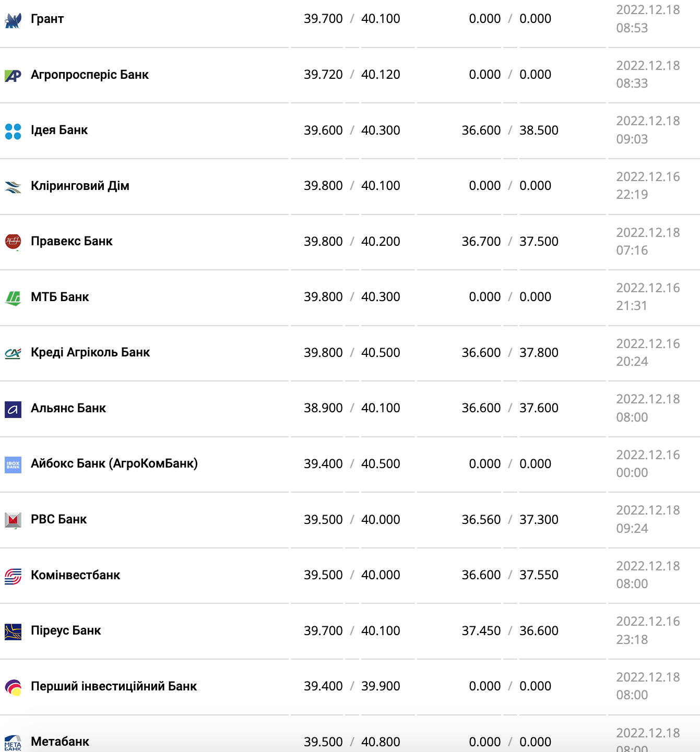Open the РВС Банк link

(59, 519)
